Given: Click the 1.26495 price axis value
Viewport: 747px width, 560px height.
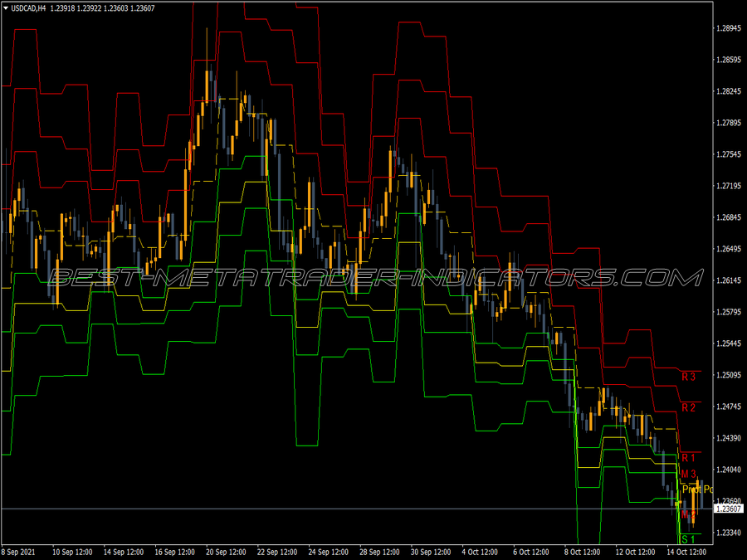Looking at the screenshot, I should pos(729,249).
